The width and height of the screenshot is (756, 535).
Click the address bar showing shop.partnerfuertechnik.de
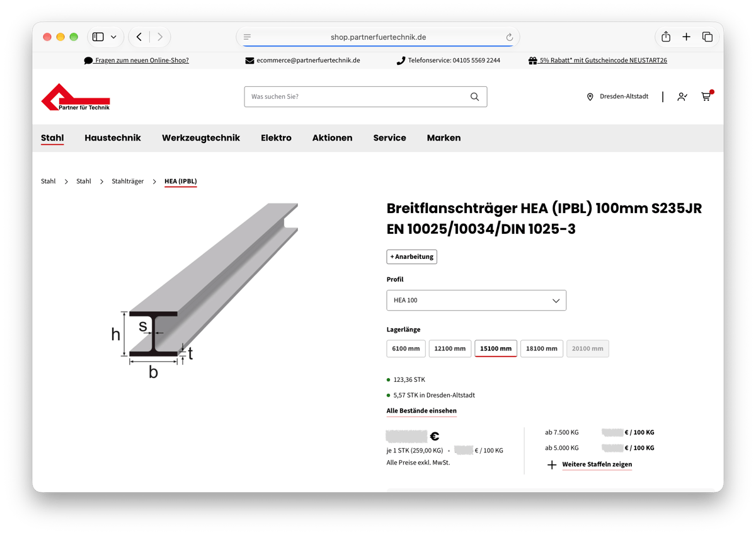coord(378,37)
